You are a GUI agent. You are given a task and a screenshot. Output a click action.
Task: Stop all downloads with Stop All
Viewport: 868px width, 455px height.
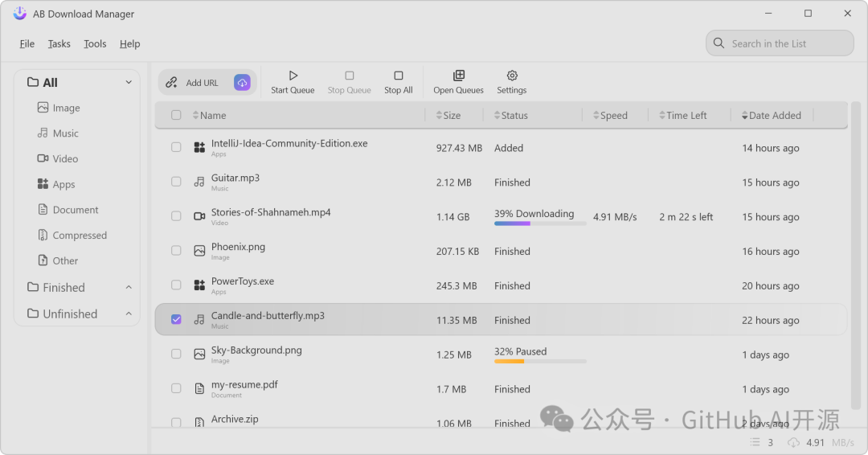coord(399,82)
